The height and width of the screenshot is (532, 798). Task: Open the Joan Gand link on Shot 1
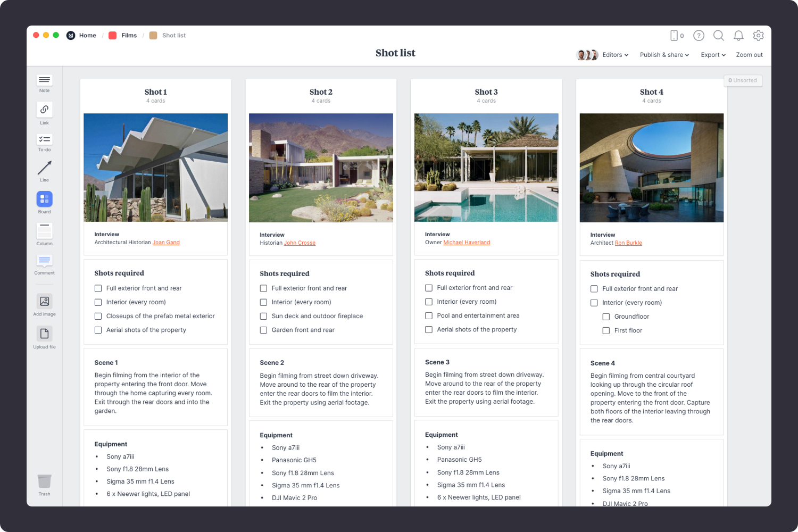coord(165,242)
